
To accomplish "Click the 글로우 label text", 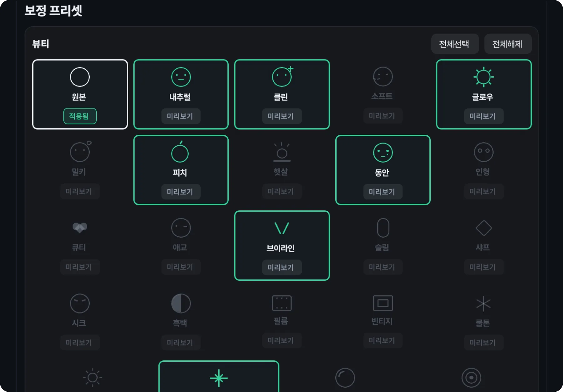I will [483, 97].
